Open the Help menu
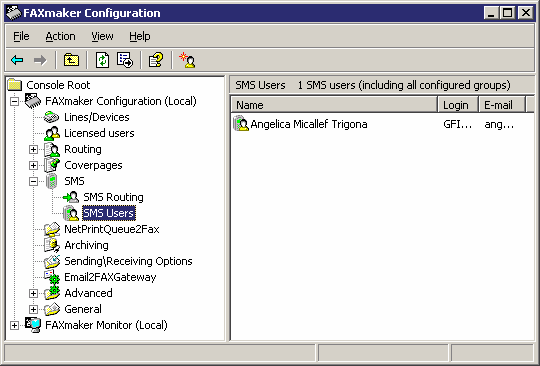 point(139,36)
